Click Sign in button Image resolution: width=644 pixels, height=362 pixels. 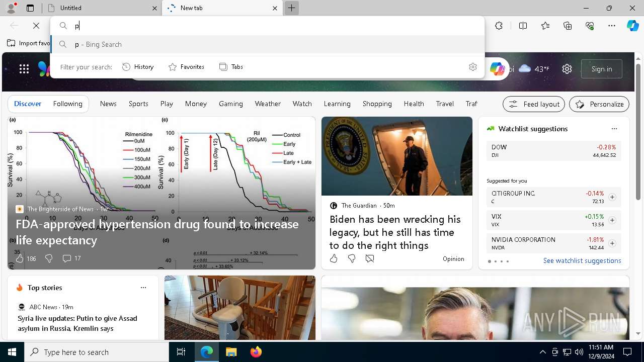(x=602, y=69)
